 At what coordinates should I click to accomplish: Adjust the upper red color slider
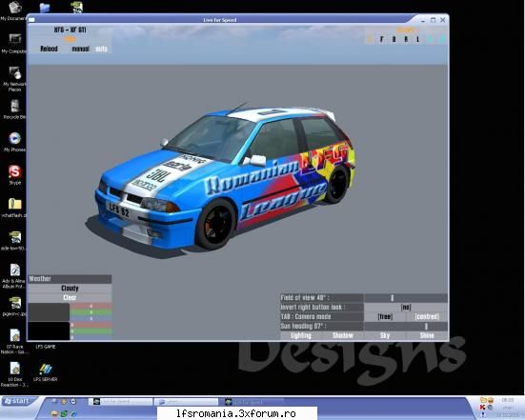[91, 306]
